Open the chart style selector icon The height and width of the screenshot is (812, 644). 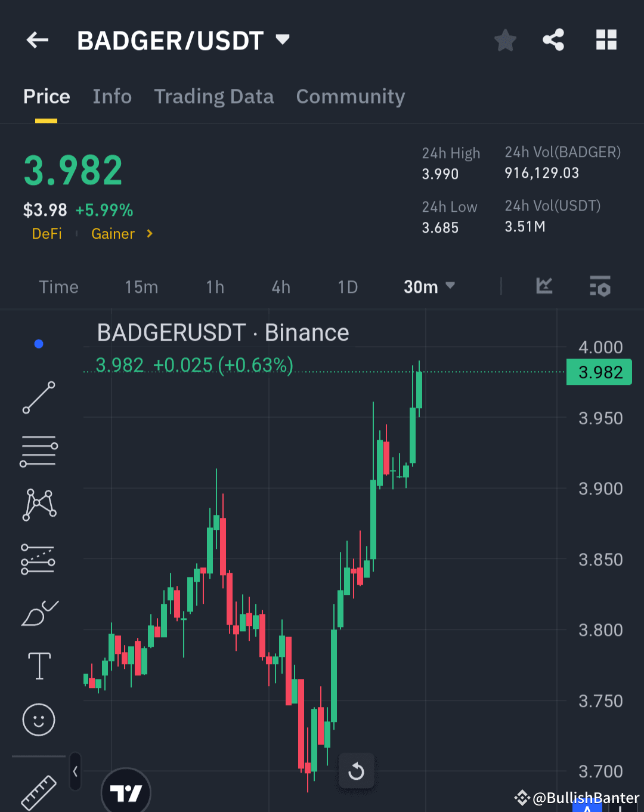pos(543,286)
